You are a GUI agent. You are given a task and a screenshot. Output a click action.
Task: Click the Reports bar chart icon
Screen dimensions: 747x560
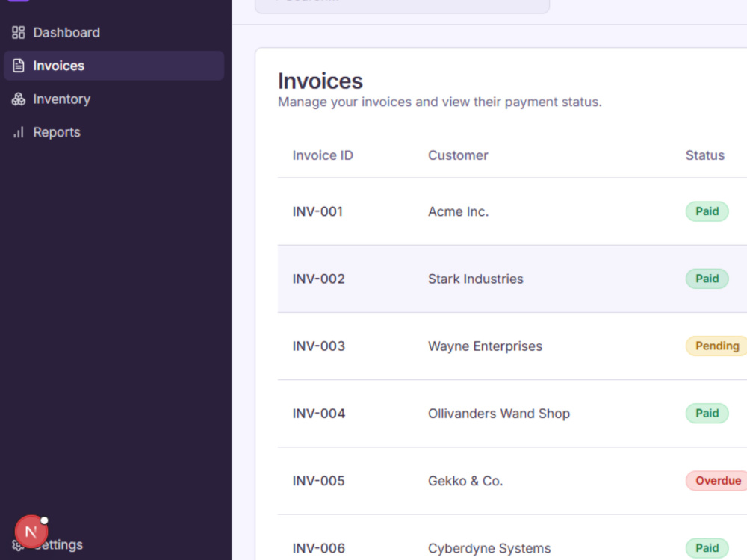click(x=18, y=132)
